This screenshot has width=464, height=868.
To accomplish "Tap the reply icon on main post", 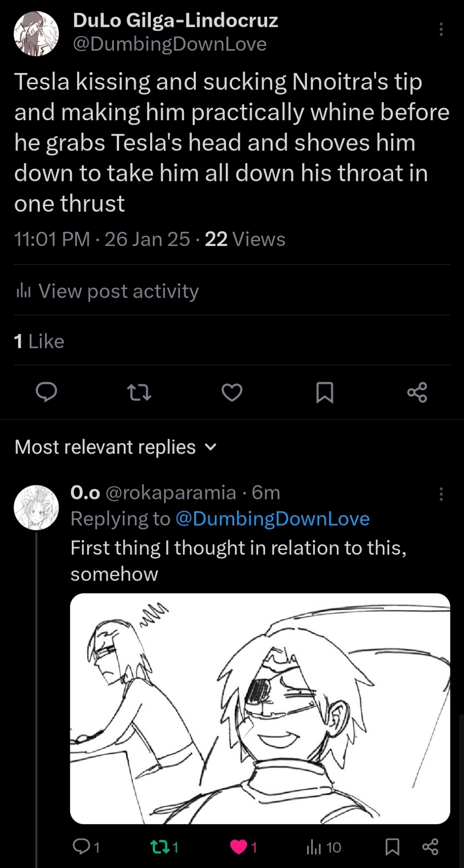I will click(46, 392).
